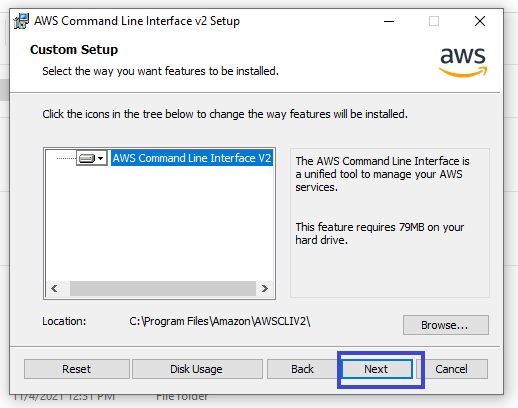
Task: Click the installer icon in the title bar
Action: tap(21, 21)
